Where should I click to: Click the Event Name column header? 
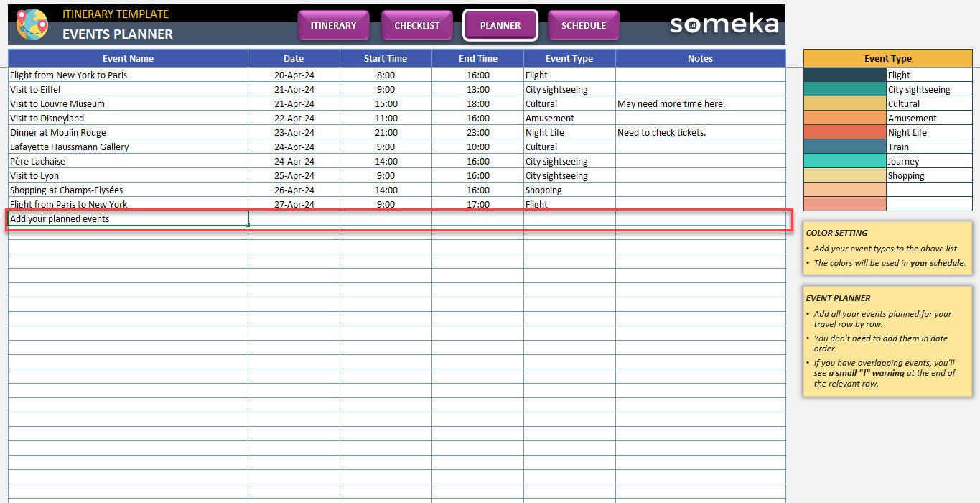click(x=127, y=58)
